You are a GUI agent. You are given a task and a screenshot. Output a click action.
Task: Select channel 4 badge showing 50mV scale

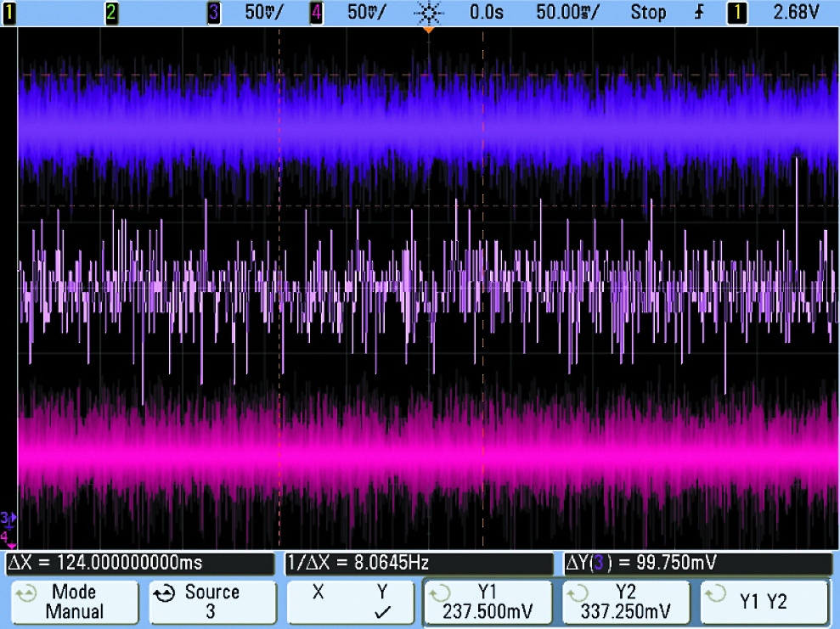tap(317, 13)
